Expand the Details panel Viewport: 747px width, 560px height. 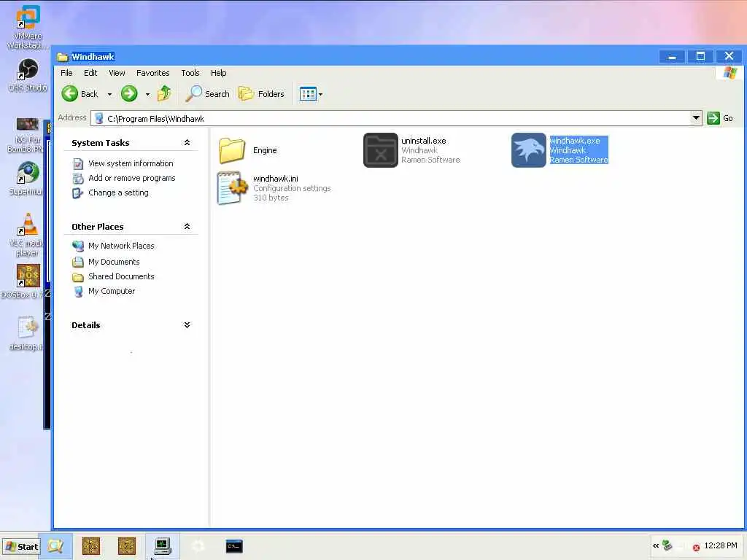coord(187,324)
